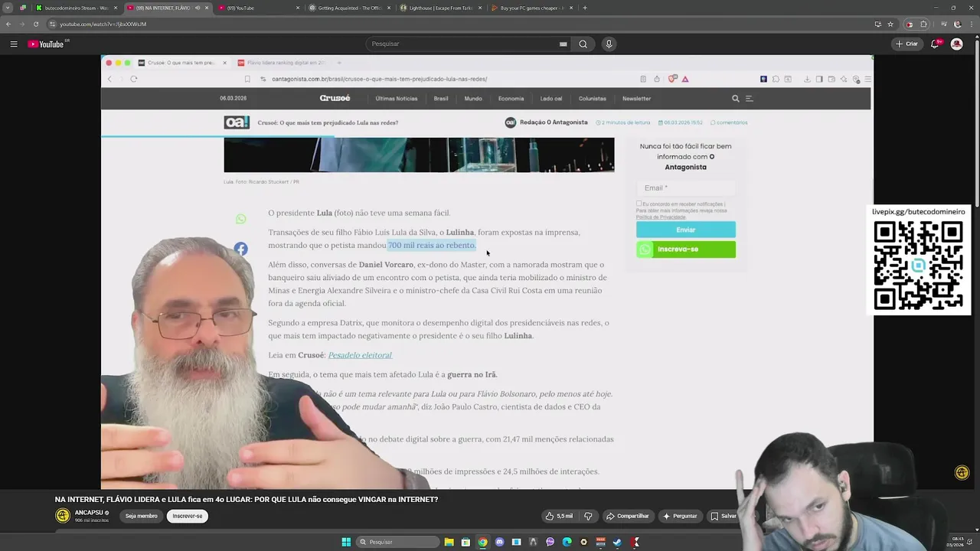Screen dimensions: 980x551
Task: Select the inner Crusoé O que mais tab
Action: point(181,63)
